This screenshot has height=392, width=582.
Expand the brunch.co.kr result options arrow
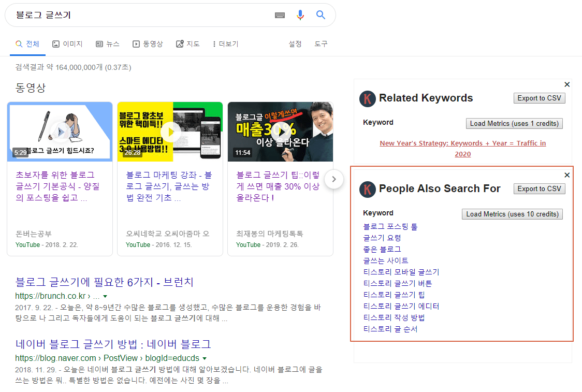click(x=105, y=296)
